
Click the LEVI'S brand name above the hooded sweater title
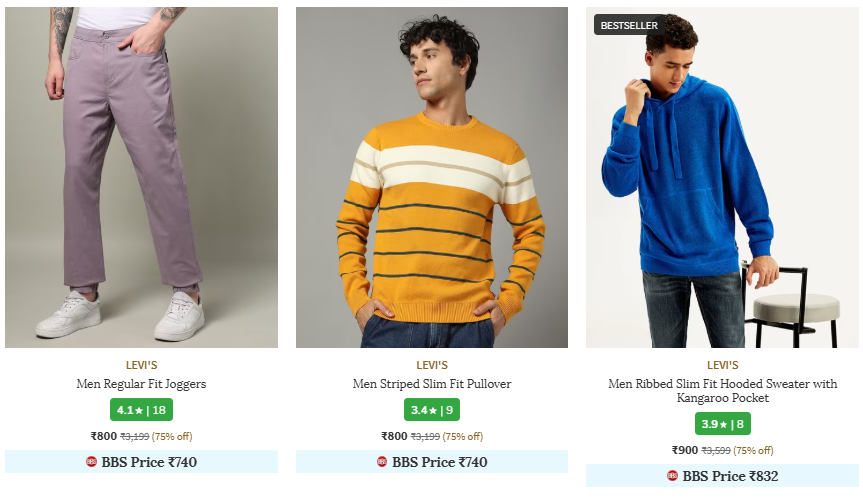pyautogui.click(x=722, y=365)
